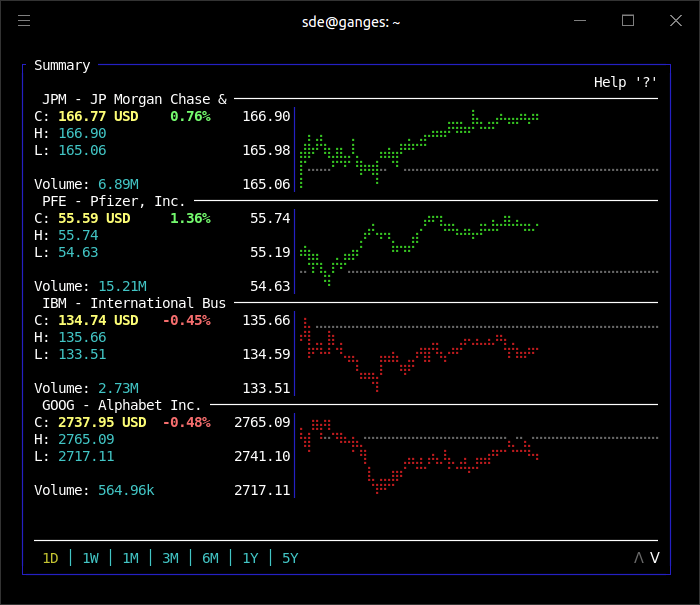Close the terminal window
This screenshot has width=700, height=605.
click(x=676, y=21)
